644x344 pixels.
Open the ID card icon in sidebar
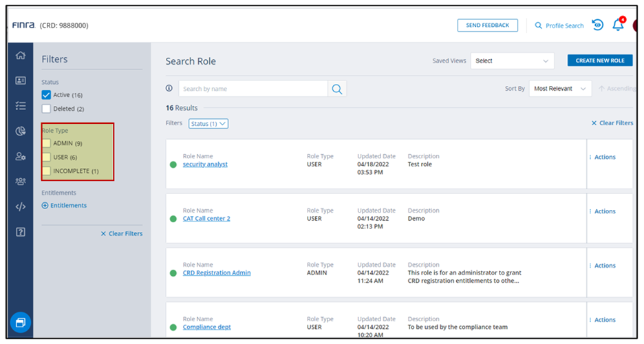[x=21, y=80]
